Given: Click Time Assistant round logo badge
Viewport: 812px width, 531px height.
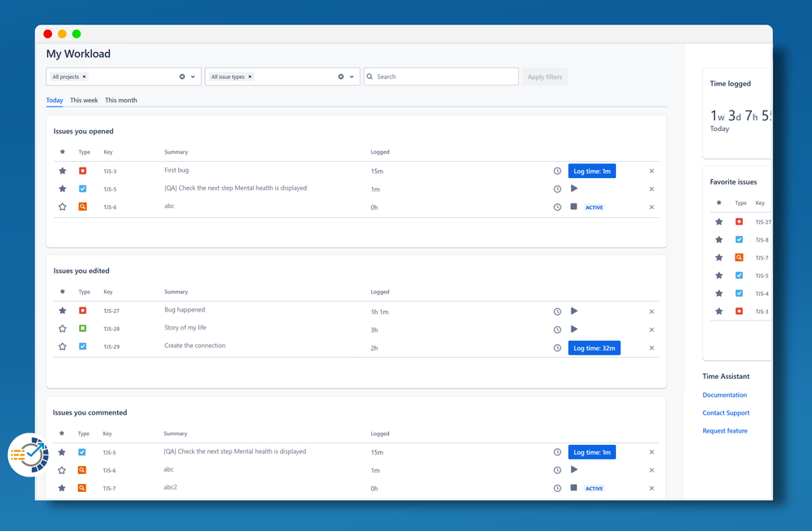Looking at the screenshot, I should (29, 455).
